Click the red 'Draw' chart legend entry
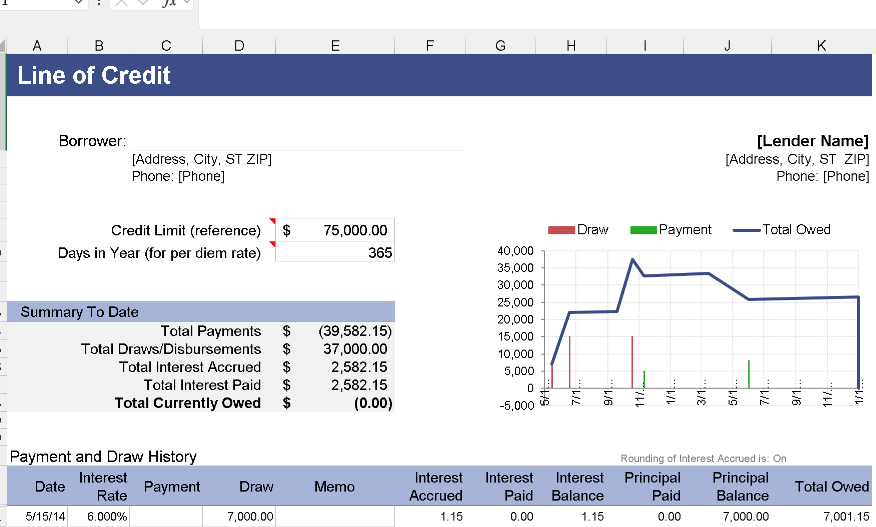Image resolution: width=876 pixels, height=527 pixels. tap(578, 230)
